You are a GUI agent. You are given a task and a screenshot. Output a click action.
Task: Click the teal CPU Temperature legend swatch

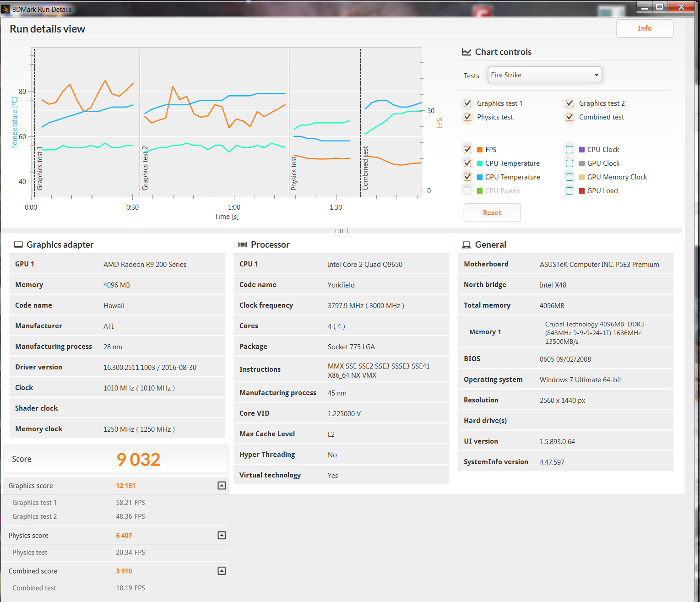coord(480,163)
